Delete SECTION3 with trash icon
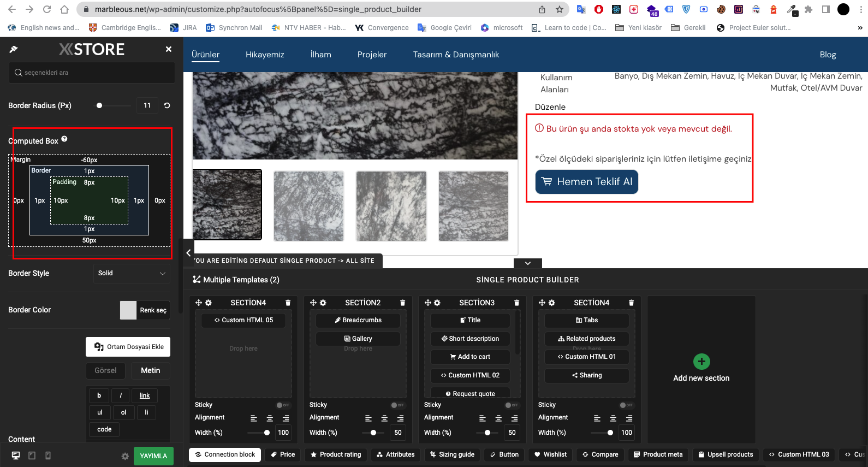The image size is (868, 467). (x=516, y=303)
